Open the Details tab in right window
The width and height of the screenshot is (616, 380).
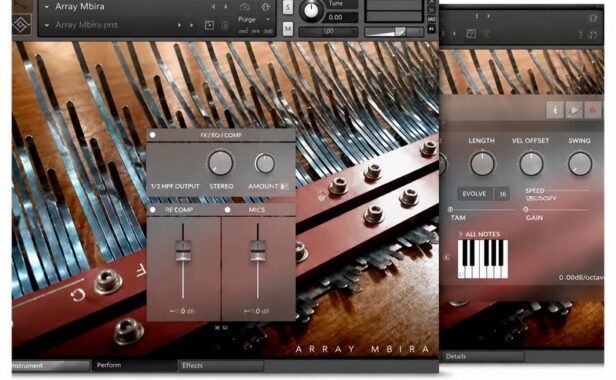(x=482, y=356)
